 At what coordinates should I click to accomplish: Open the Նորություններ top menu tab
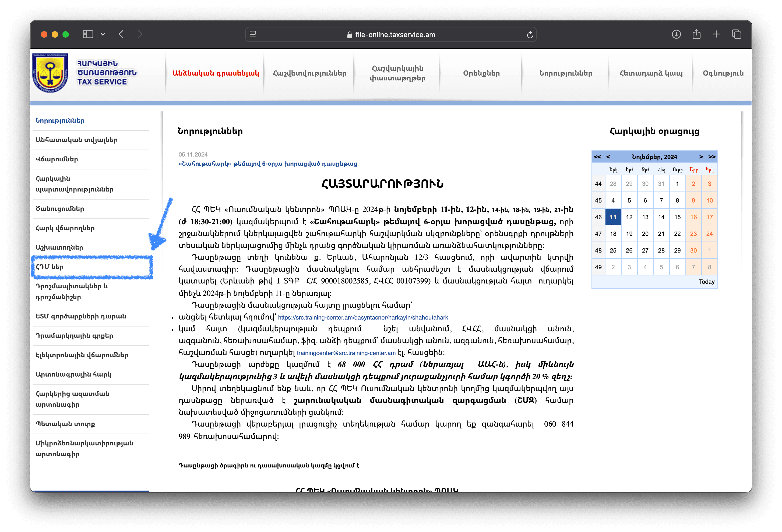click(x=566, y=73)
